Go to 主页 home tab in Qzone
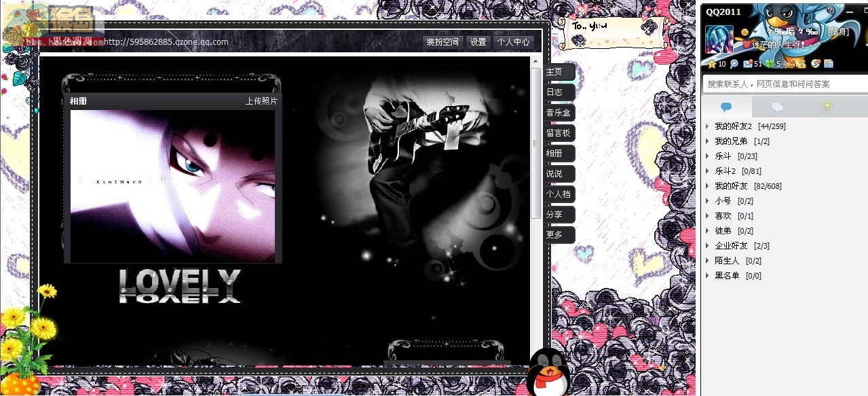868x396 pixels. (x=559, y=72)
